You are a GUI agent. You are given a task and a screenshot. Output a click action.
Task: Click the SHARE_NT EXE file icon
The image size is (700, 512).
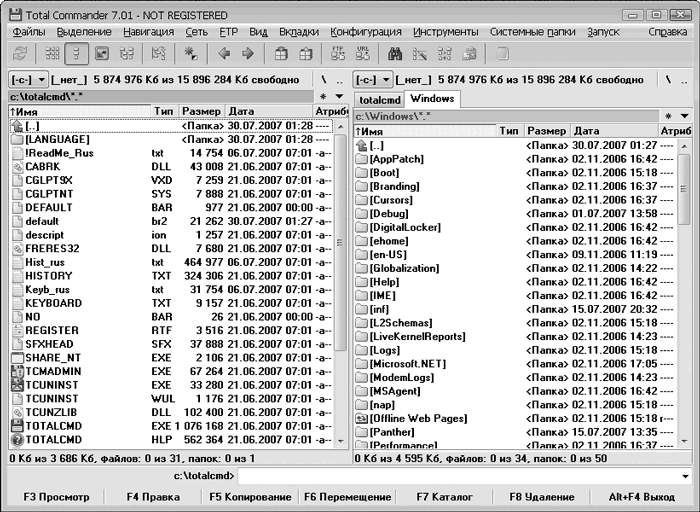pos(17,358)
